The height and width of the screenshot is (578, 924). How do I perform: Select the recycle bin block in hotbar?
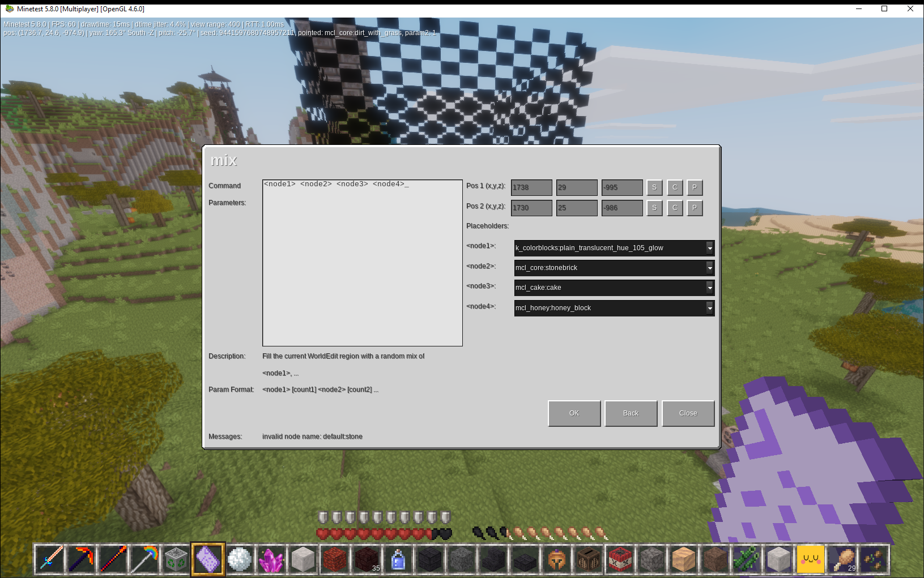(x=176, y=559)
